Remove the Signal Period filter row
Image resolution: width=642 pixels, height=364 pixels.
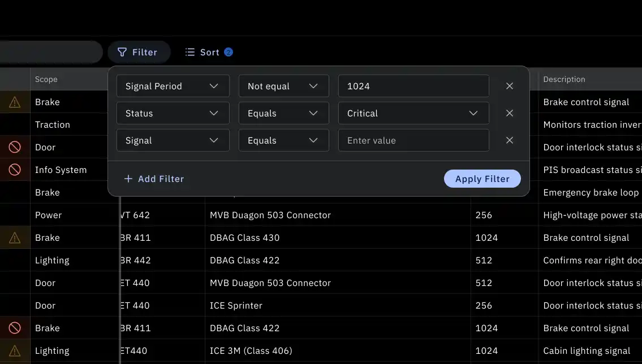(x=509, y=86)
